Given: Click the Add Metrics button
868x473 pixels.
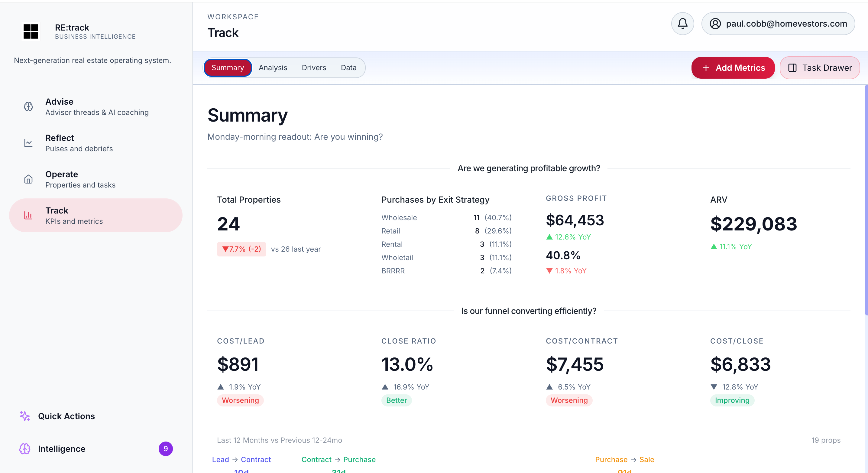Looking at the screenshot, I should point(733,67).
